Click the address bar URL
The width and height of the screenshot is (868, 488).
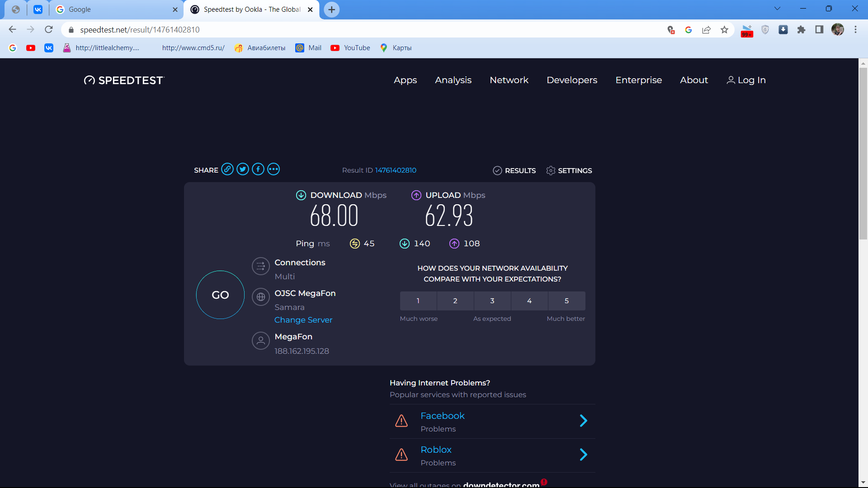140,30
